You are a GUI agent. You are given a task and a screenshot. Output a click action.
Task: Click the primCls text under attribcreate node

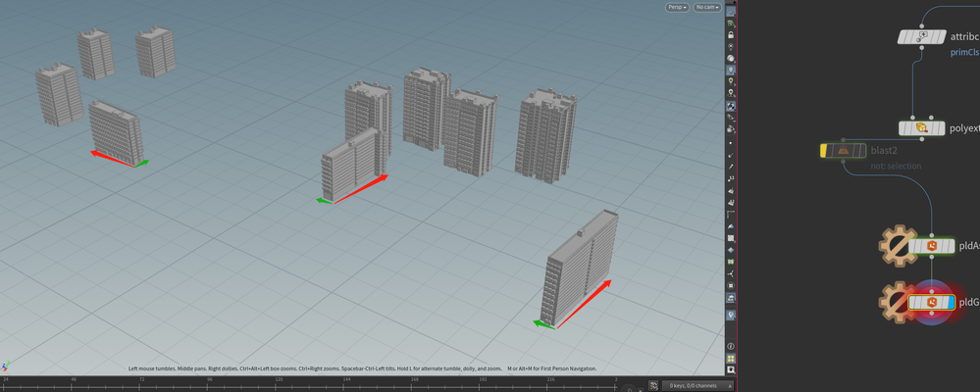point(964,53)
